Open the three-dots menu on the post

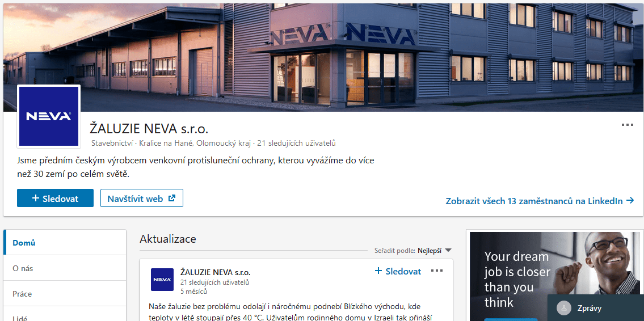tap(437, 271)
